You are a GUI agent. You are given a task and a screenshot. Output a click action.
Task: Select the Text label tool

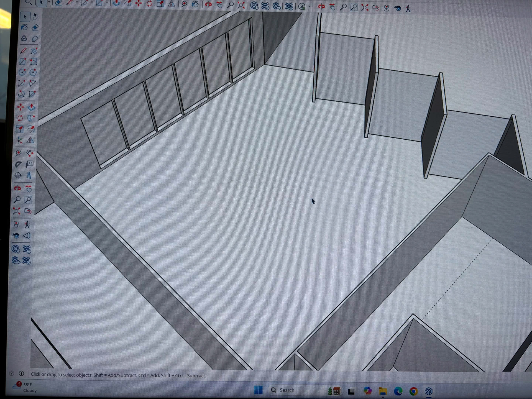tap(29, 164)
